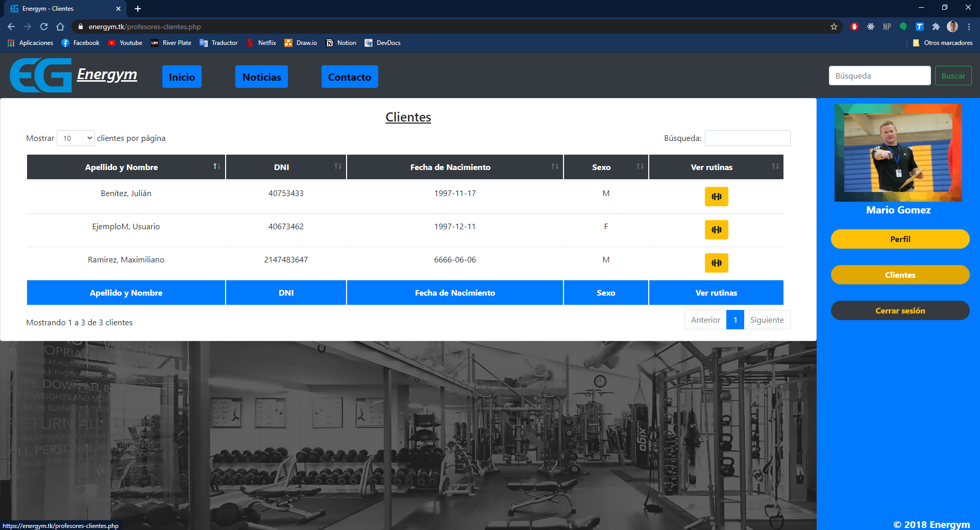Open the Chrome three-dot menu
Image resolution: width=980 pixels, height=530 pixels.
click(x=969, y=27)
